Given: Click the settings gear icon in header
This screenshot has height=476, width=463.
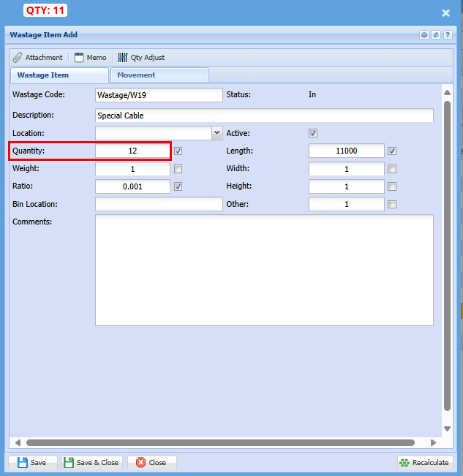Looking at the screenshot, I should tap(424, 34).
